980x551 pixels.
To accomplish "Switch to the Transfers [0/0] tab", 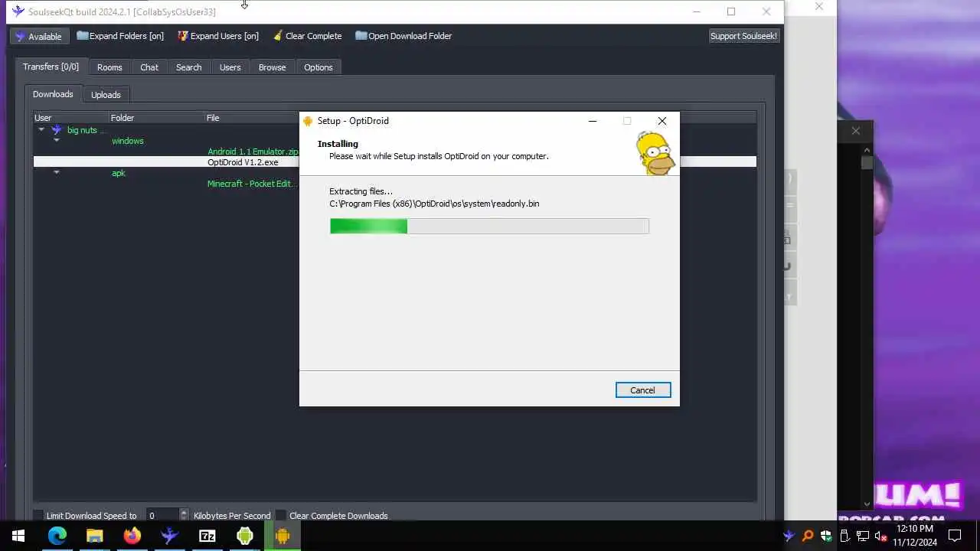I will [51, 67].
